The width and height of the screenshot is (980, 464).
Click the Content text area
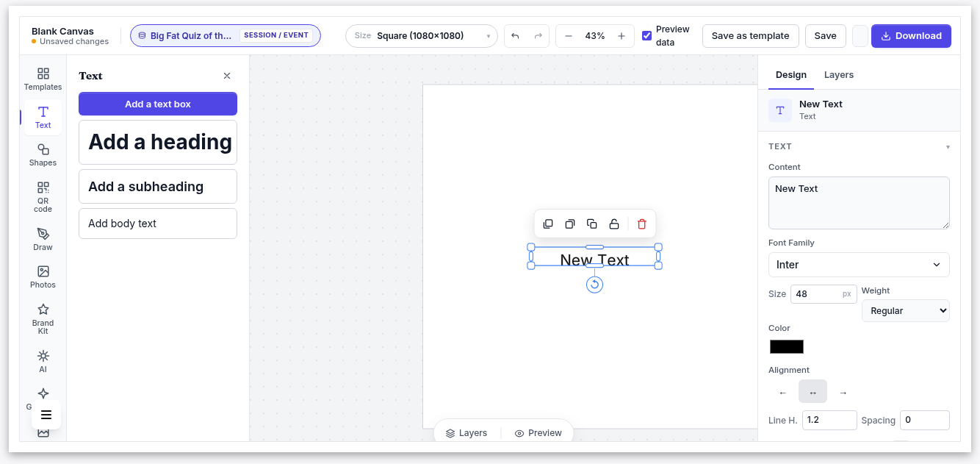click(859, 203)
